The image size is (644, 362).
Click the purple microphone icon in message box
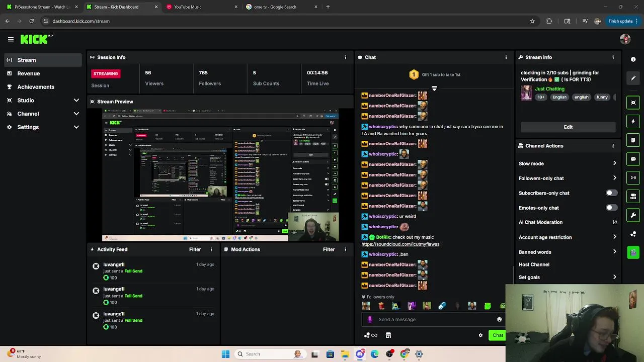(370, 319)
